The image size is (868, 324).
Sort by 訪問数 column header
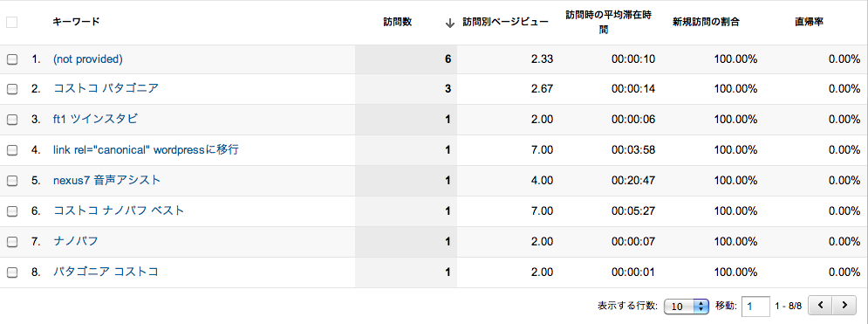coord(398,22)
